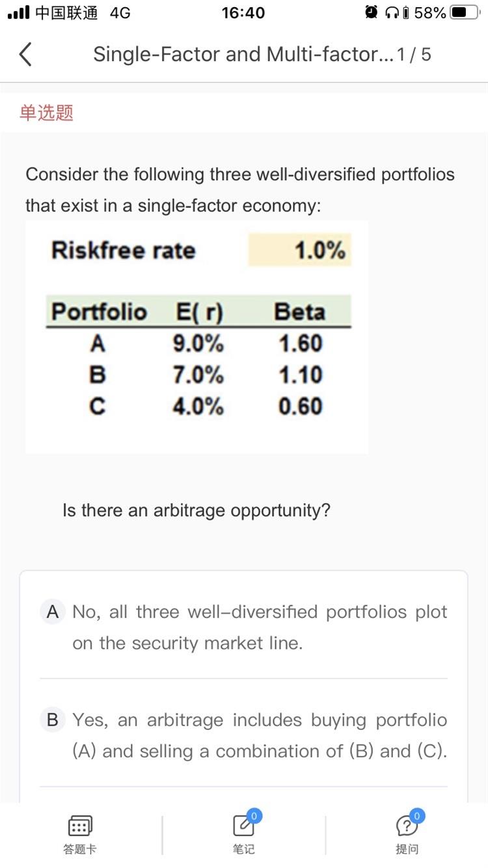Tap the alarm clock status icon

pos(372,12)
